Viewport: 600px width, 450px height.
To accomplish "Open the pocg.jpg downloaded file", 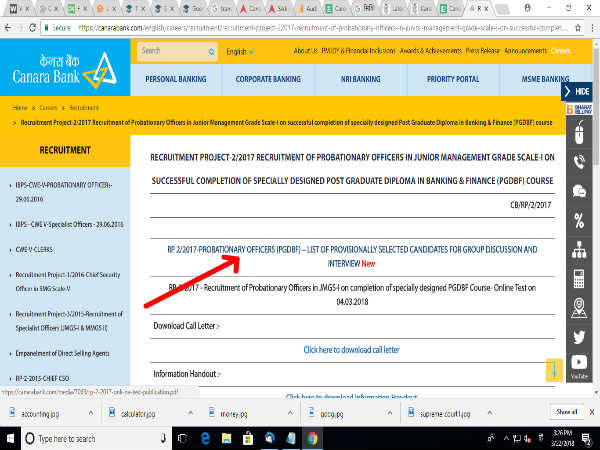I will pos(332,414).
